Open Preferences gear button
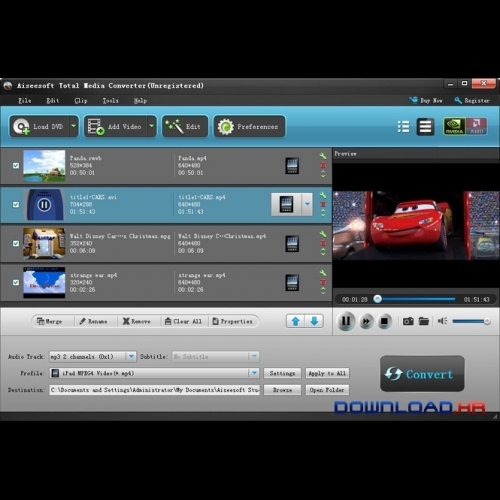Image resolution: width=500 pixels, height=500 pixels. [249, 127]
